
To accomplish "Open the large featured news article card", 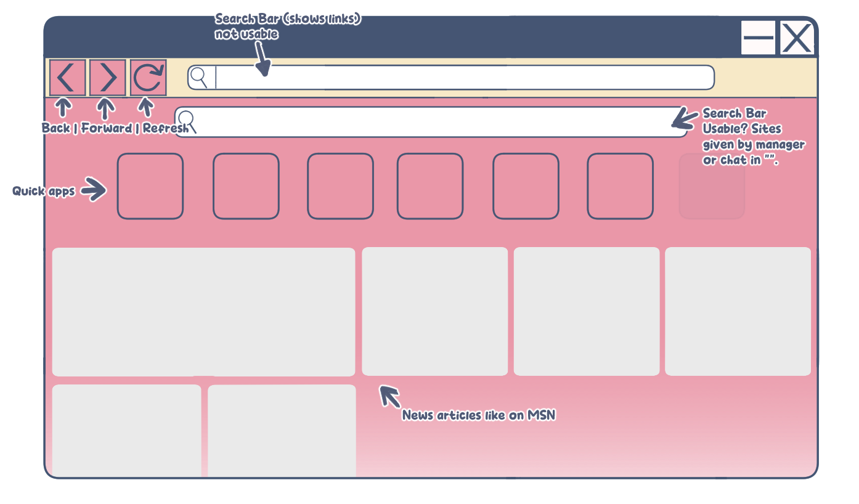I will pos(204,312).
